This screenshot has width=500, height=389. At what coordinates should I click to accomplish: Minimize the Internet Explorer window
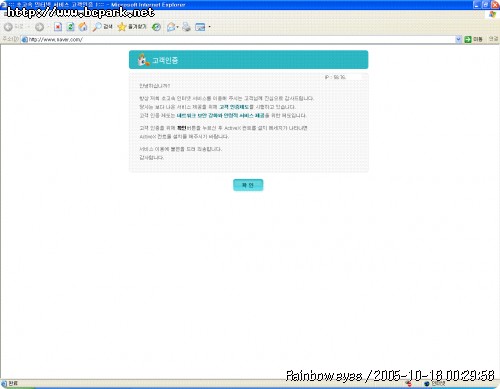(477, 4)
